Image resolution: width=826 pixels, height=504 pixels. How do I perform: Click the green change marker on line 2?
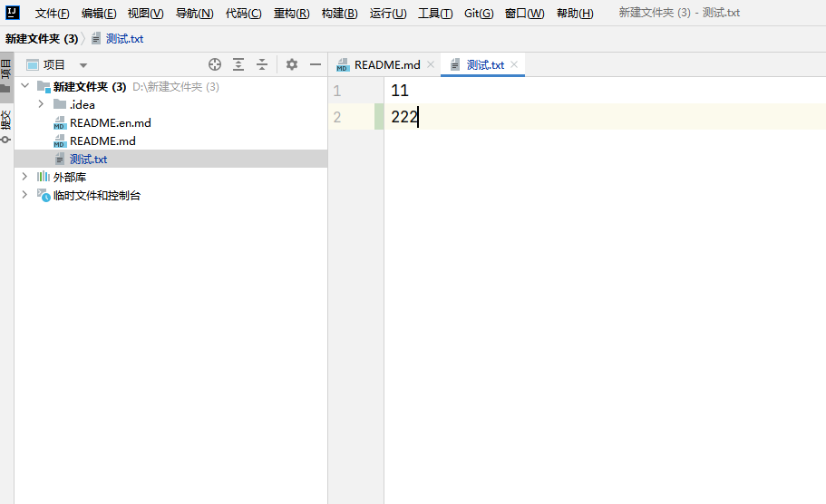tap(379, 116)
